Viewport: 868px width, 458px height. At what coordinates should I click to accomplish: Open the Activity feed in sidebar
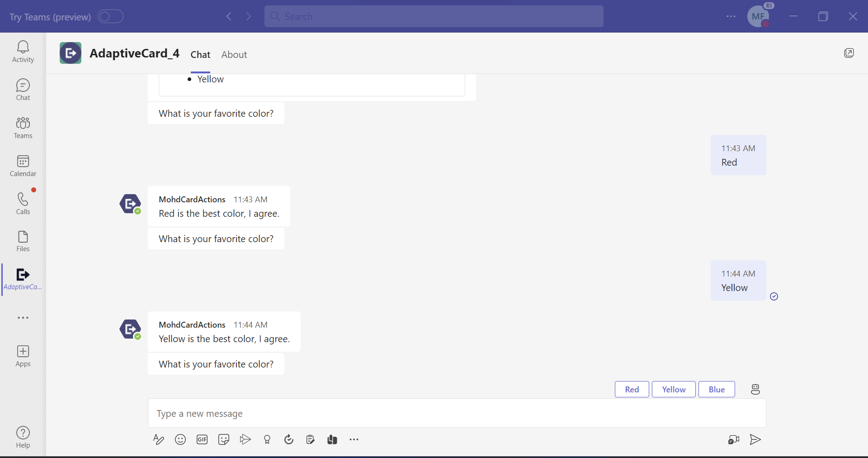(x=23, y=52)
